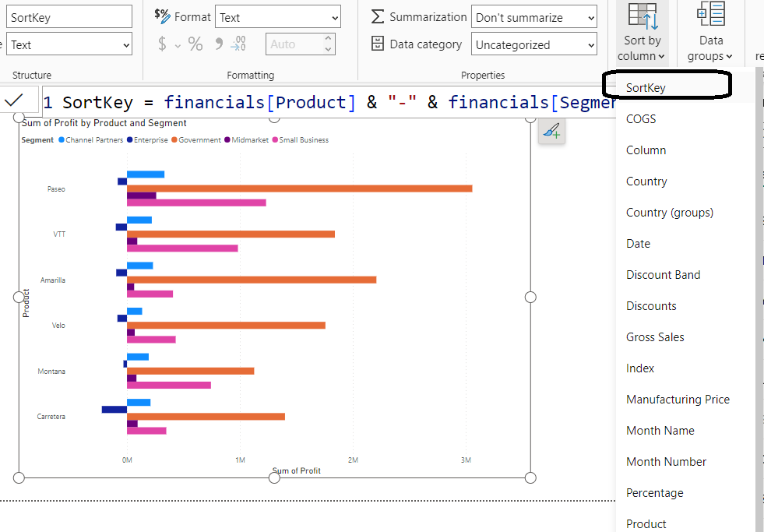Select Country (groups) in the sort list

click(x=685, y=213)
